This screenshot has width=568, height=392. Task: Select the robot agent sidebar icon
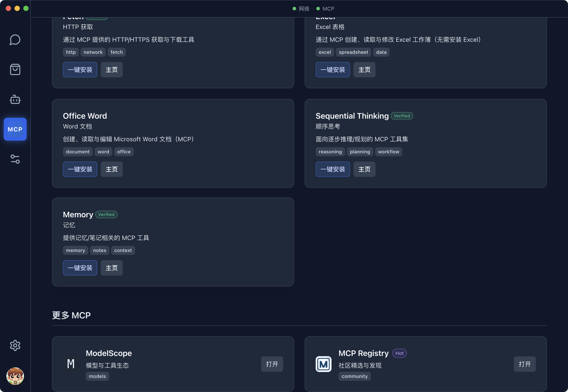click(x=15, y=100)
